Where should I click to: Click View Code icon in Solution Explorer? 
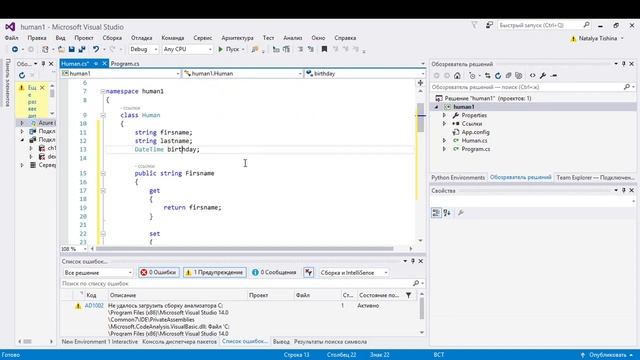click(x=532, y=76)
